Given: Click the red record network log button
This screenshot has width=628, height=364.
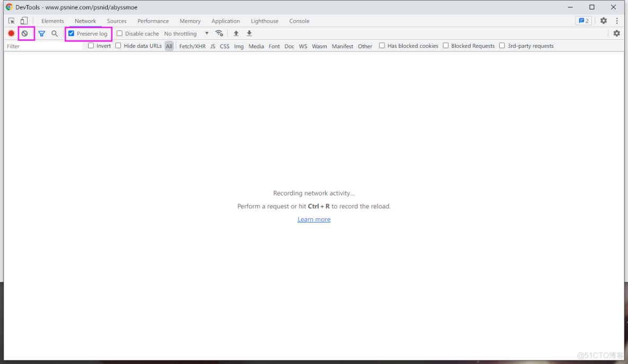Looking at the screenshot, I should pos(11,33).
